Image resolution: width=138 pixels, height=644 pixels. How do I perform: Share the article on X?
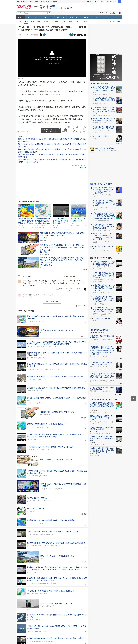(x=41, y=35)
